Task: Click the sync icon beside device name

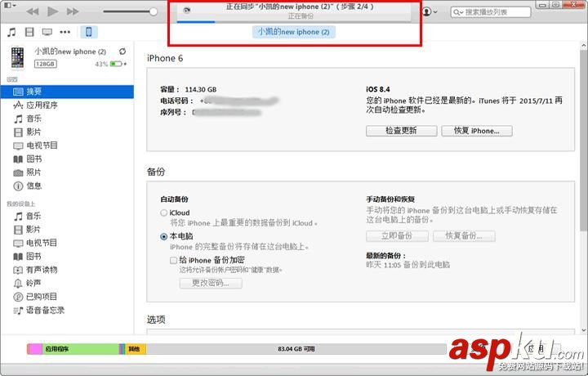Action: pos(122,51)
